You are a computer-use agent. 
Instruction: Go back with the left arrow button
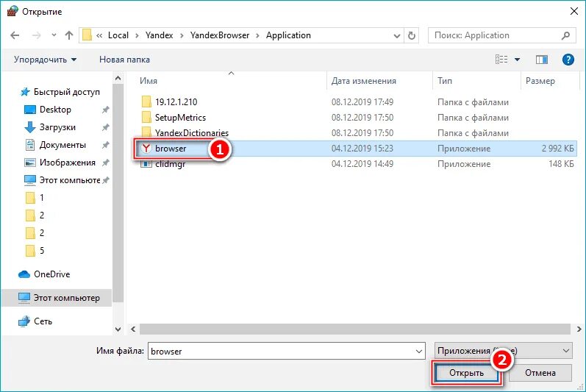[x=15, y=35]
